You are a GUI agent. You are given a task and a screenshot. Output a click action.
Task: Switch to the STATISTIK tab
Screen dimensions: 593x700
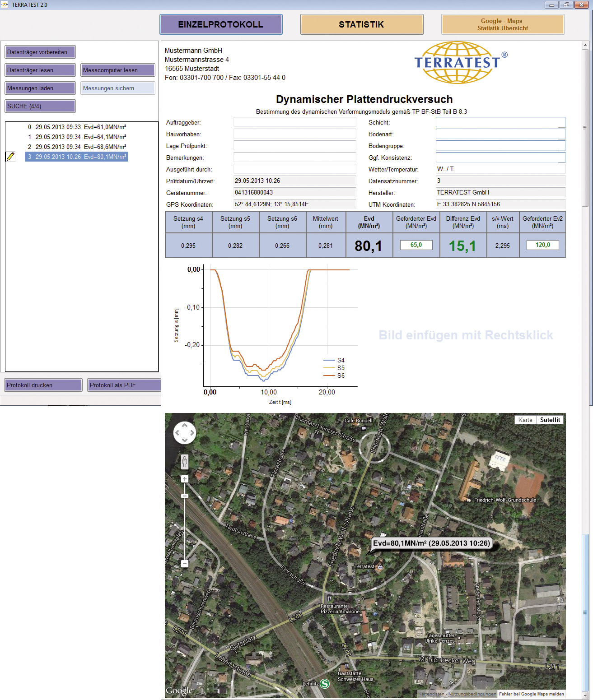point(362,24)
